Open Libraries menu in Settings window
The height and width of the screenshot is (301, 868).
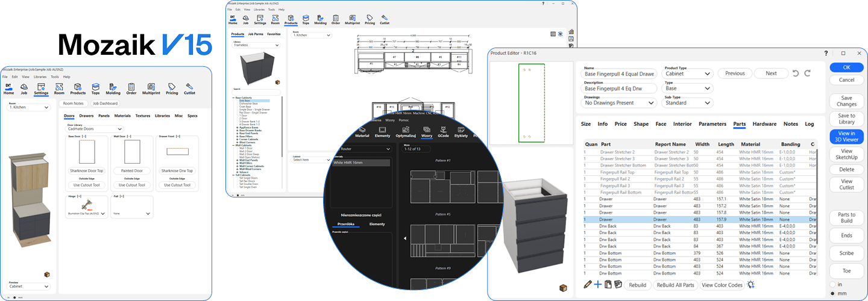40,77
